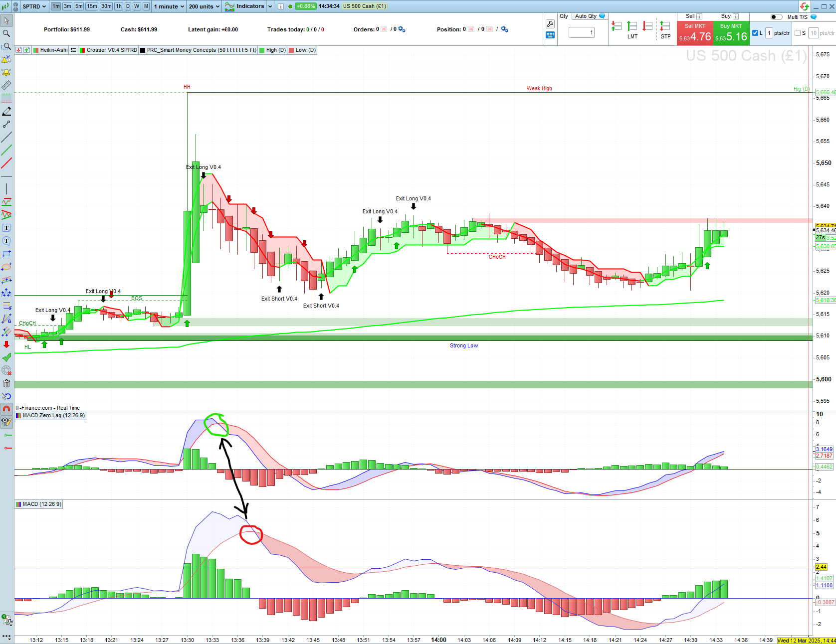The height and width of the screenshot is (644, 836).
Task: Open position settings gear icon
Action: (x=504, y=29)
